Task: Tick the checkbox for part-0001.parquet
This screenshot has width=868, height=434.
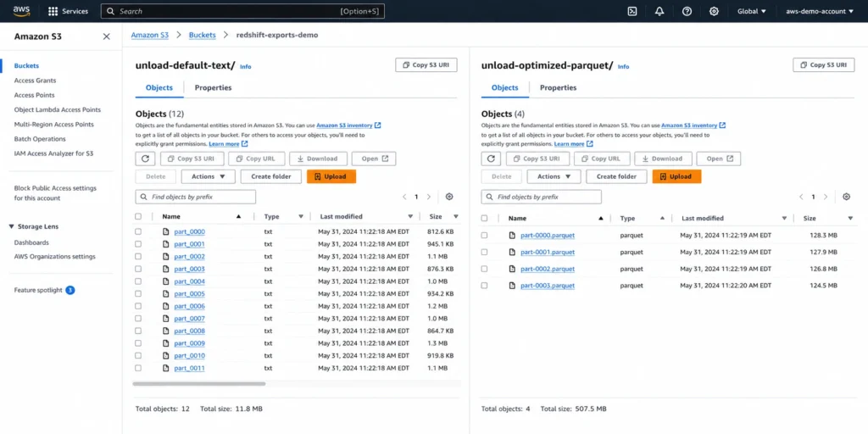Action: [484, 252]
